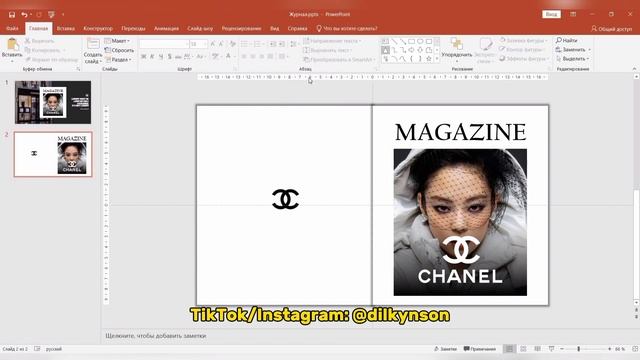
Task: Select slide 2 thumbnail in the panel
Action: pyautogui.click(x=53, y=154)
